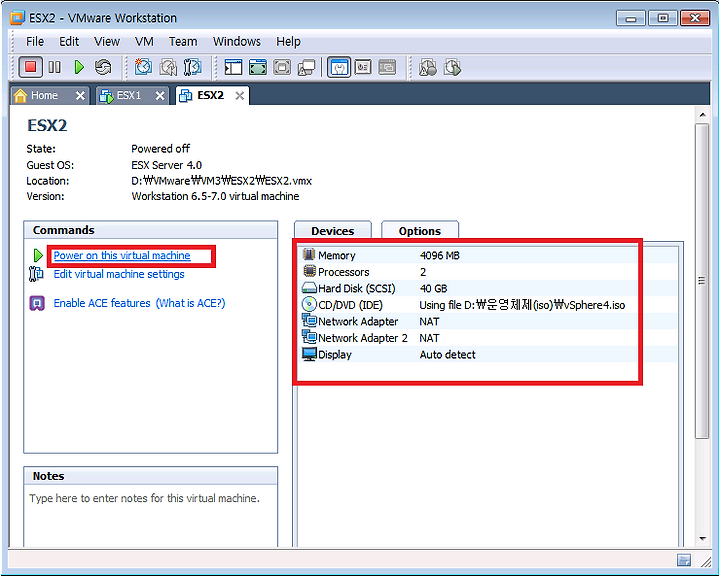Screen dimensions: 720x576
Task: Open the Windows menu
Action: click(x=236, y=41)
